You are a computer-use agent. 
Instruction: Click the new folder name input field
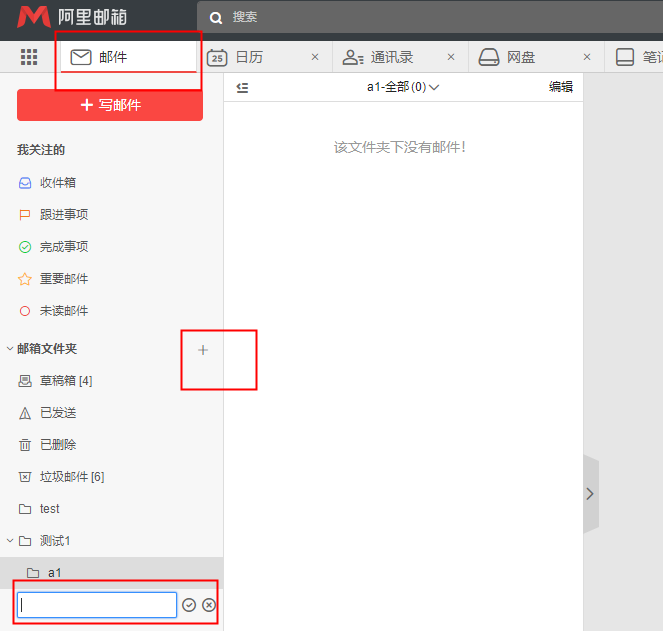[97, 605]
